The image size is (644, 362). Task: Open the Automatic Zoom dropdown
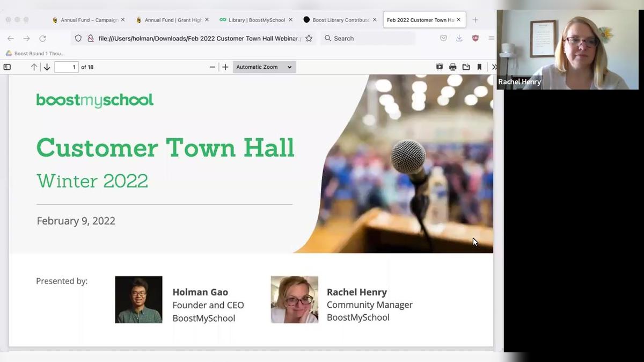pyautogui.click(x=264, y=67)
